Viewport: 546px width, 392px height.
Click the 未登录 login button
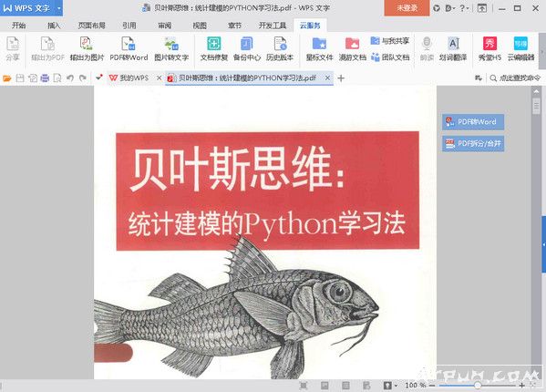(407, 7)
